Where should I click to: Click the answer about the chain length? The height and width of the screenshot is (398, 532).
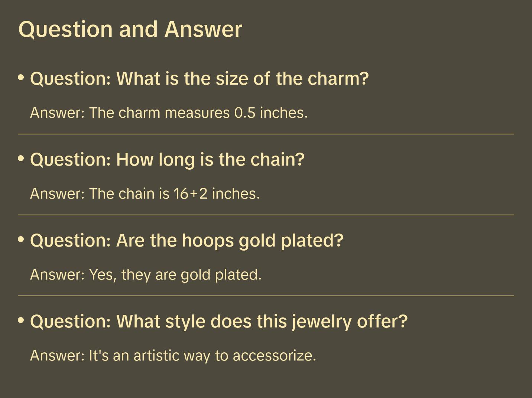pos(145,194)
